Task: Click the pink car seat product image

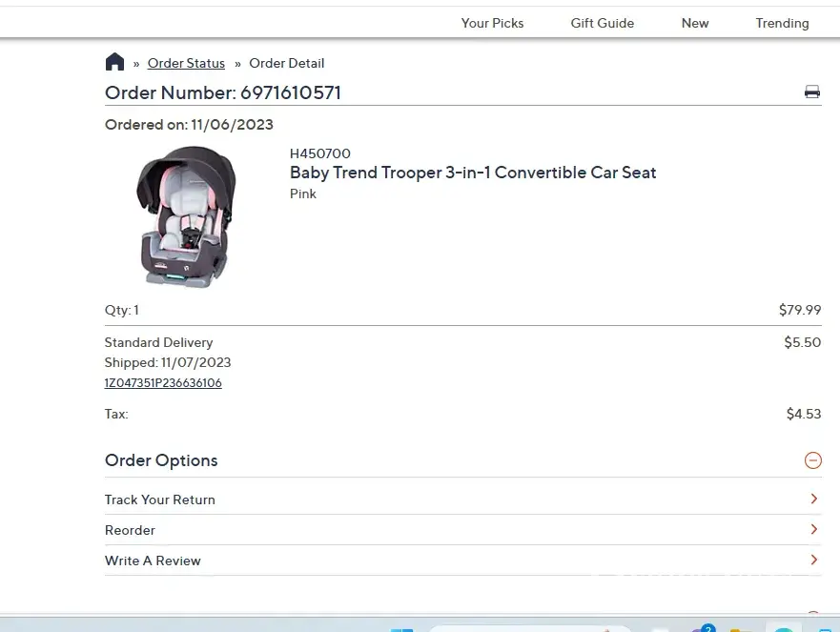Action: click(x=187, y=217)
